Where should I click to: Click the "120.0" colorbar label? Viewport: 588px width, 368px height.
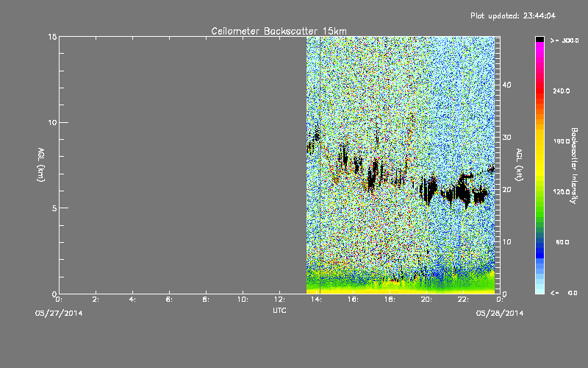tap(562, 192)
